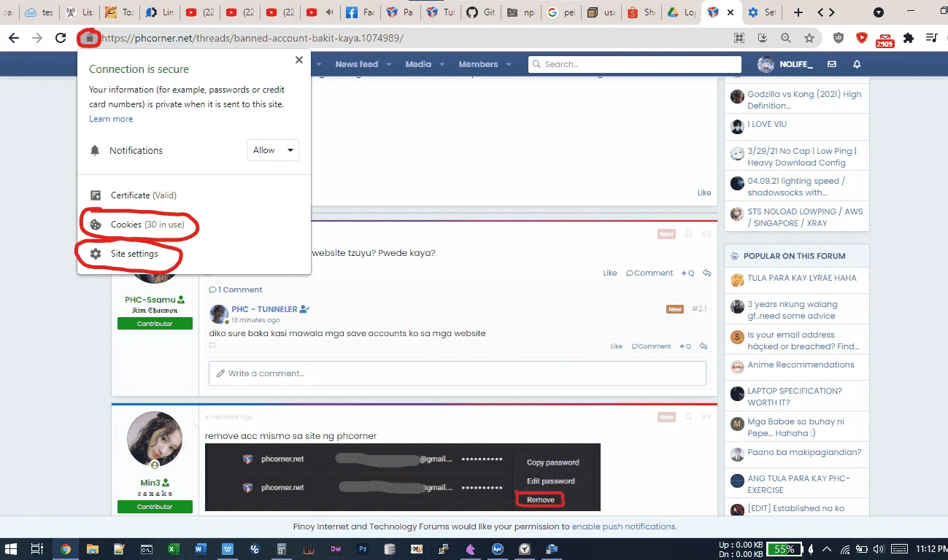Click the Cookies icon in site popup
This screenshot has height=560, width=948.
tap(95, 225)
